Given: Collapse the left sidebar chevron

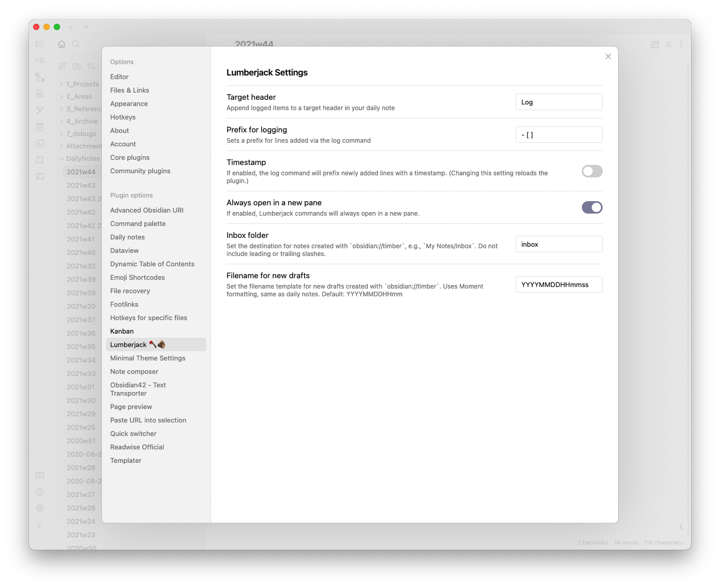Looking at the screenshot, I should [40, 525].
